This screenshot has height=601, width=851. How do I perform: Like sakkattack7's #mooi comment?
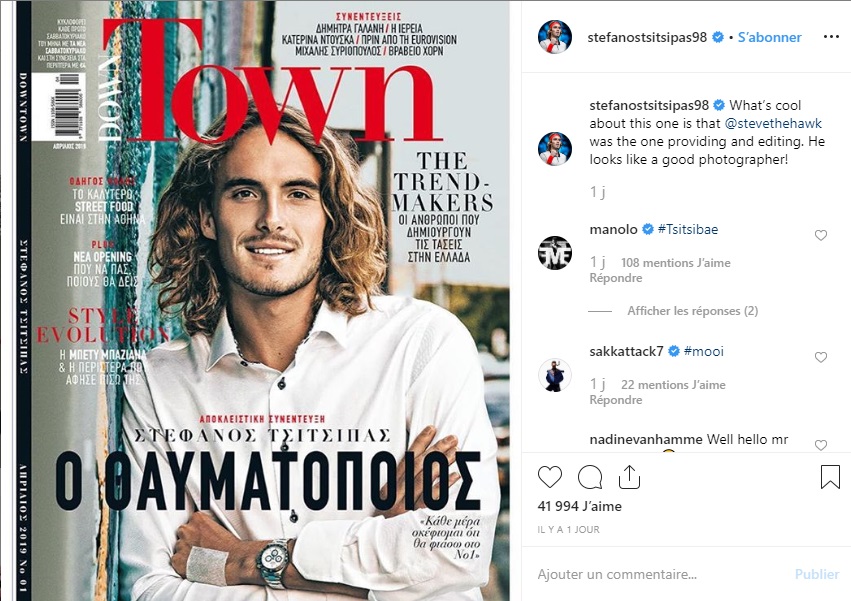pos(821,357)
